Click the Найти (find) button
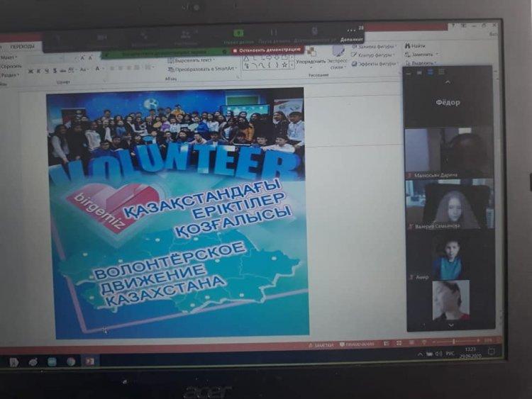Image resolution: width=532 pixels, height=399 pixels. [415, 46]
